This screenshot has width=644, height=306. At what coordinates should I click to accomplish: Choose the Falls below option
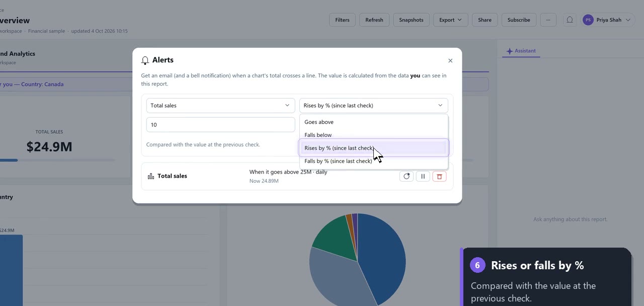(x=373, y=135)
